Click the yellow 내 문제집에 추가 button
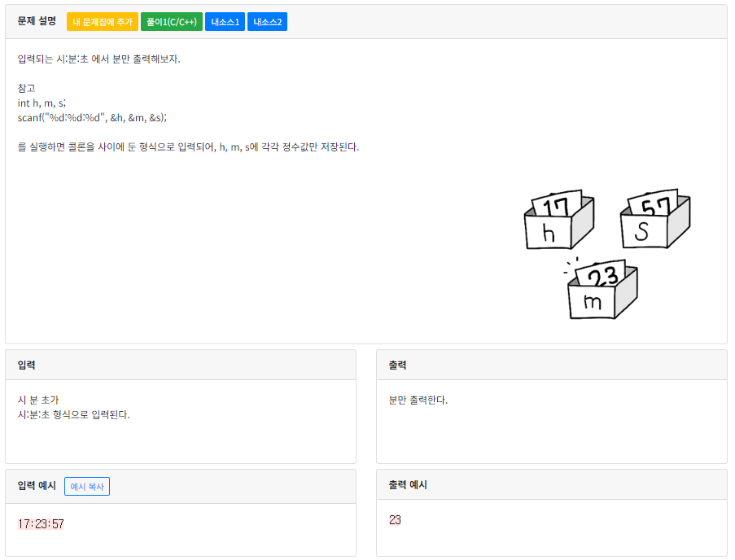This screenshot has width=735, height=560. [x=102, y=22]
